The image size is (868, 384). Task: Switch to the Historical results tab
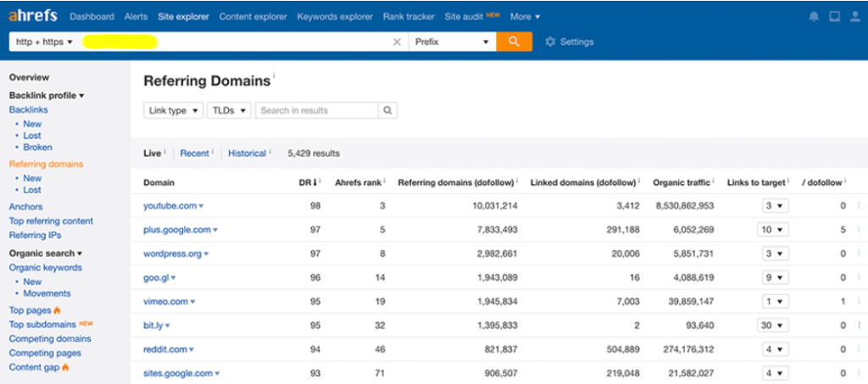[x=247, y=153]
